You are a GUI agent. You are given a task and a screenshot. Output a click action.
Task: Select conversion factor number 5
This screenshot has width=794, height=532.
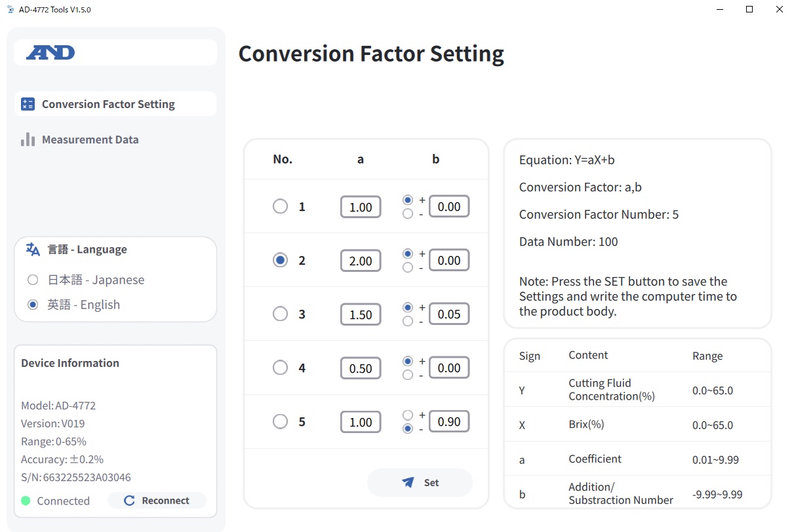pyautogui.click(x=280, y=421)
